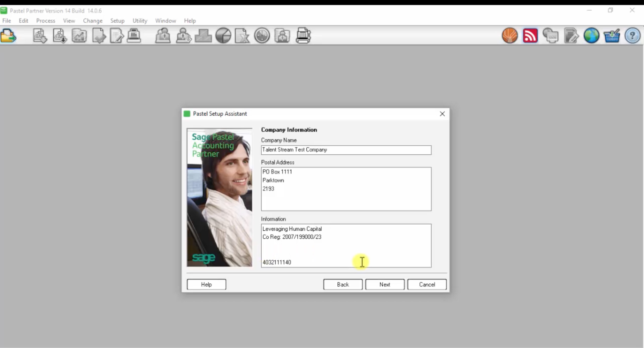Viewport: 644px width, 348px height.
Task: Click the open company folder icon
Action: pos(8,36)
